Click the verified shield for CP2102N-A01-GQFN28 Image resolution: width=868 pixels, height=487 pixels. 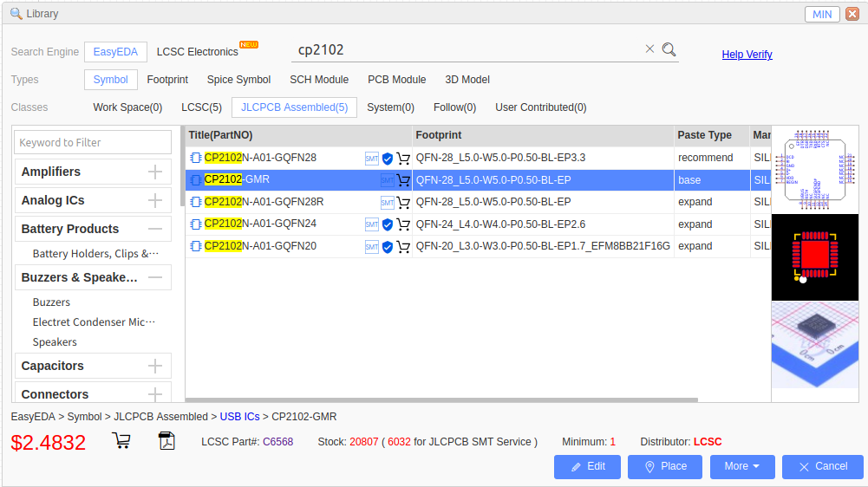pos(388,159)
